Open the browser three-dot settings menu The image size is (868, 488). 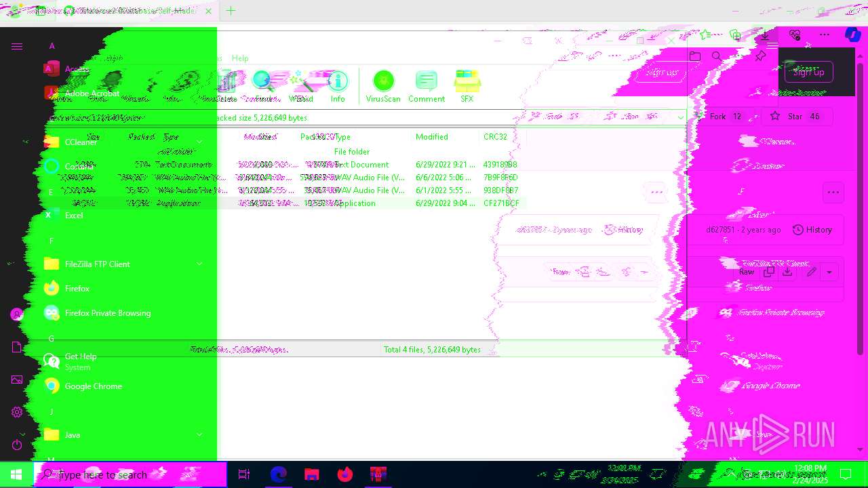(825, 35)
